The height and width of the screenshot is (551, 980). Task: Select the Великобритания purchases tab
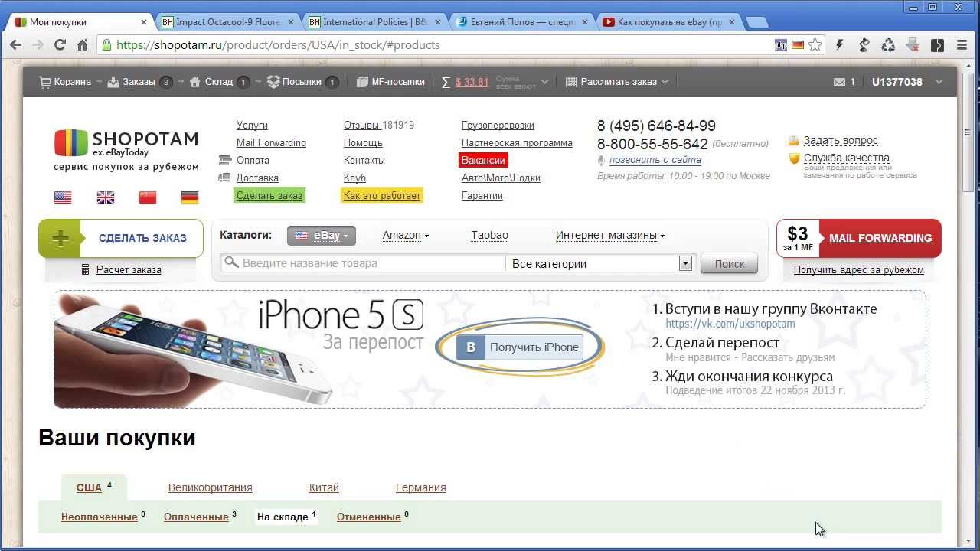coord(210,487)
